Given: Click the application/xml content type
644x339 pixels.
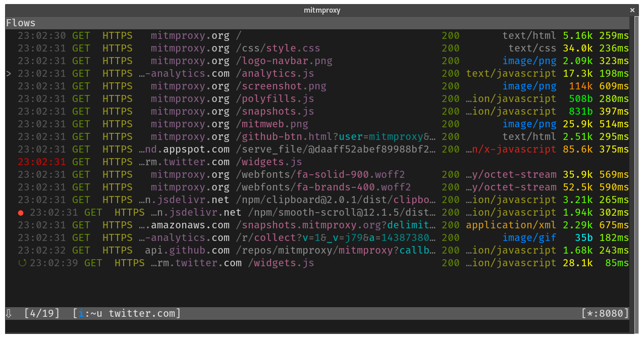Looking at the screenshot, I should pyautogui.click(x=511, y=225).
